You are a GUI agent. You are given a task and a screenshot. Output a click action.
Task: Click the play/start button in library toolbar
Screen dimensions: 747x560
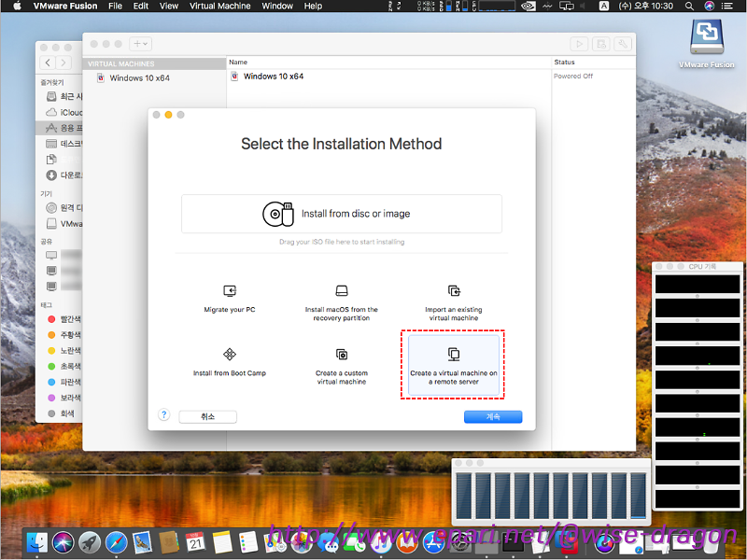pyautogui.click(x=579, y=44)
